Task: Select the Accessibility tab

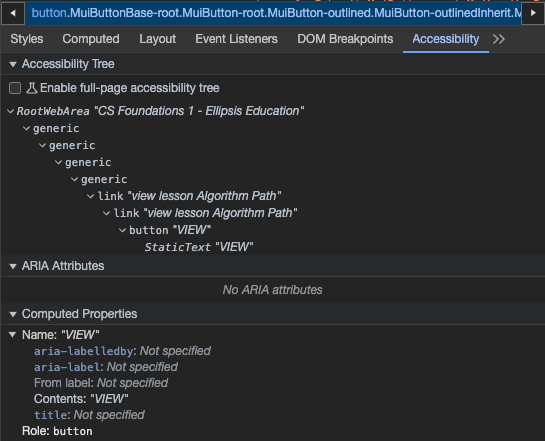Action: (446, 39)
